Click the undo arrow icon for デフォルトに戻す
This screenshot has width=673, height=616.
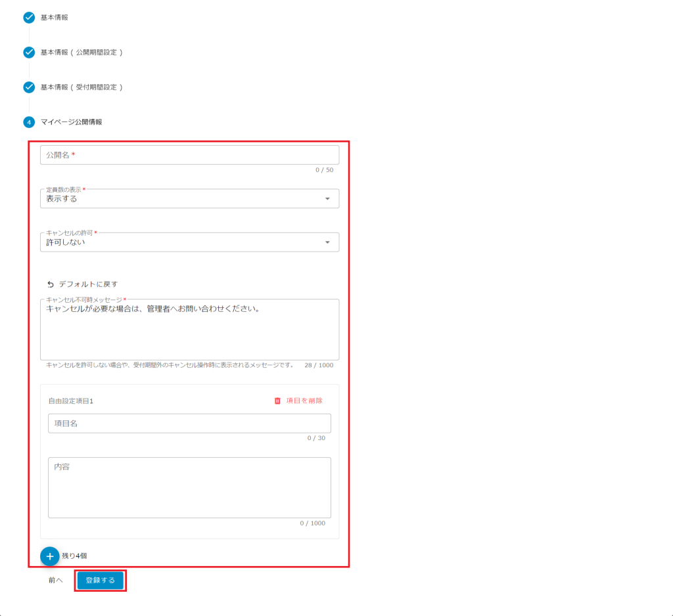tap(51, 284)
